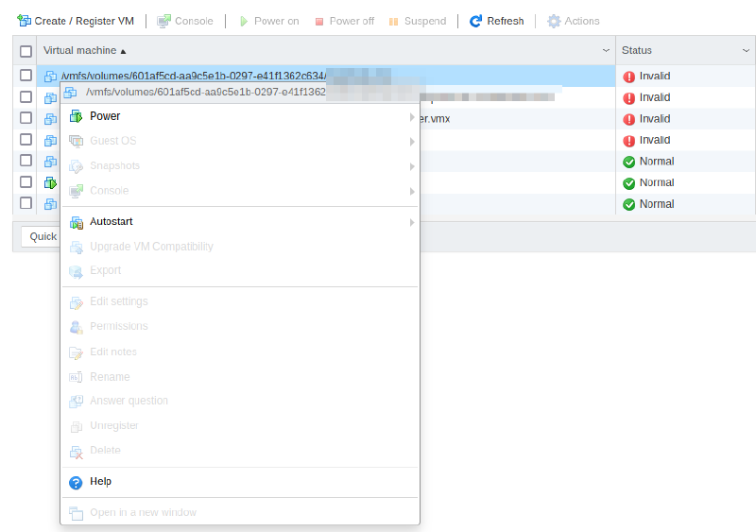Open the Status column dropdown arrow
Screen dimensions: 756x532
pos(747,50)
